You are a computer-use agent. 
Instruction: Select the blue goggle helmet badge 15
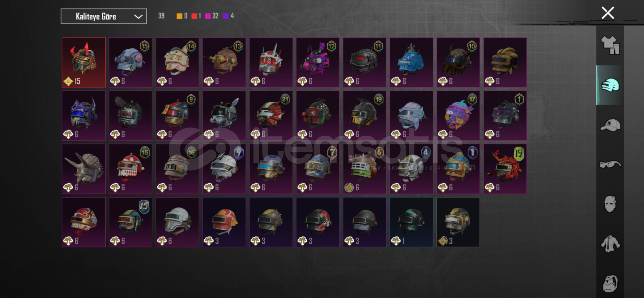click(130, 62)
